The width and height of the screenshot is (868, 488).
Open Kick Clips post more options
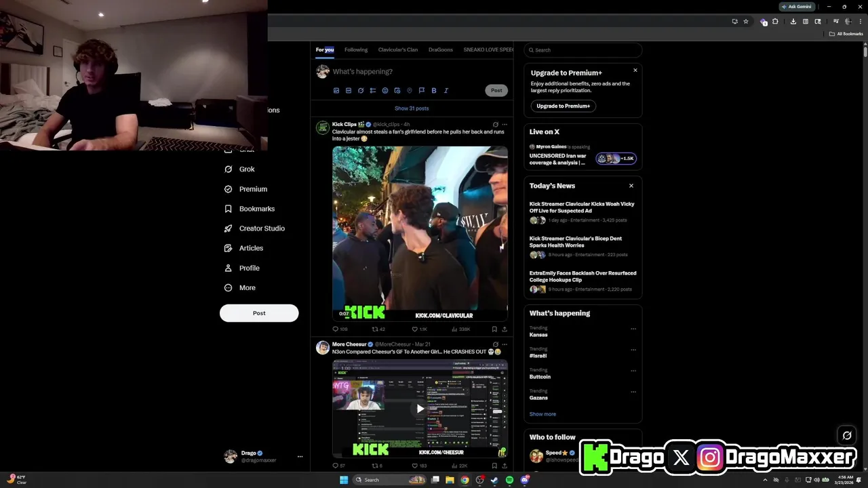click(505, 125)
